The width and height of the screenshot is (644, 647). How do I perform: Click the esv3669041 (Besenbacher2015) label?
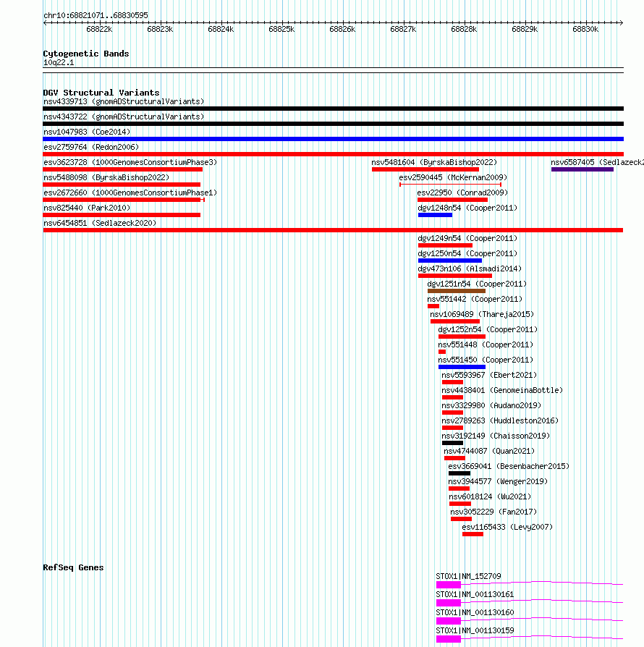pos(509,467)
